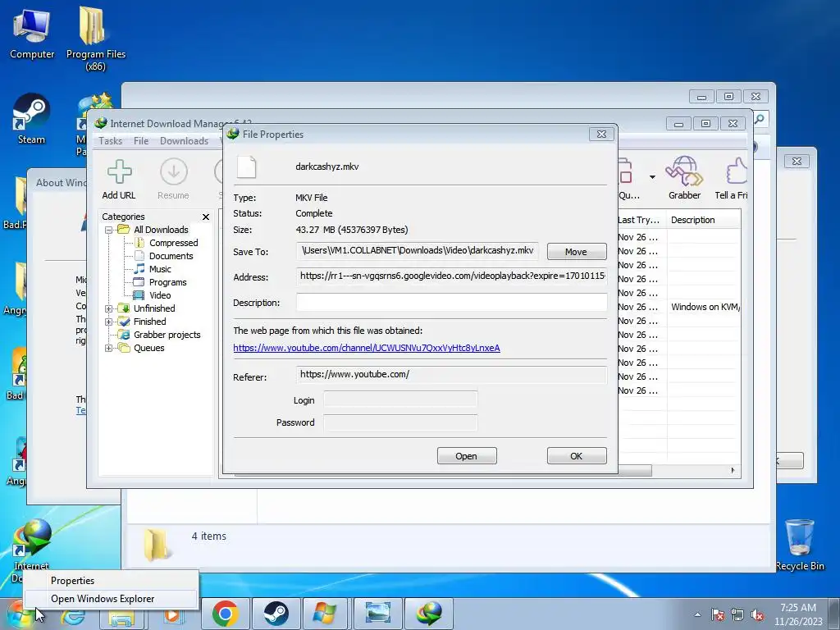This screenshot has height=630, width=840.
Task: Sort by the Last Try column header
Action: pos(641,220)
